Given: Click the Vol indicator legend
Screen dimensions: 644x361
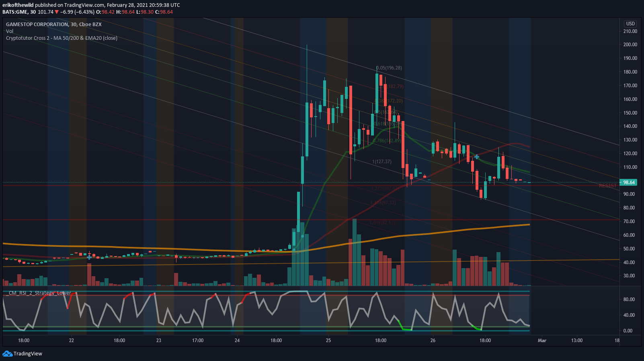Looking at the screenshot, I should click(10, 31).
